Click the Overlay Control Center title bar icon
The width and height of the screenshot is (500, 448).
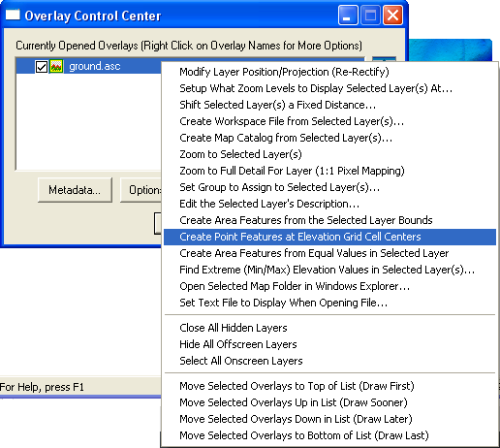pos(13,15)
